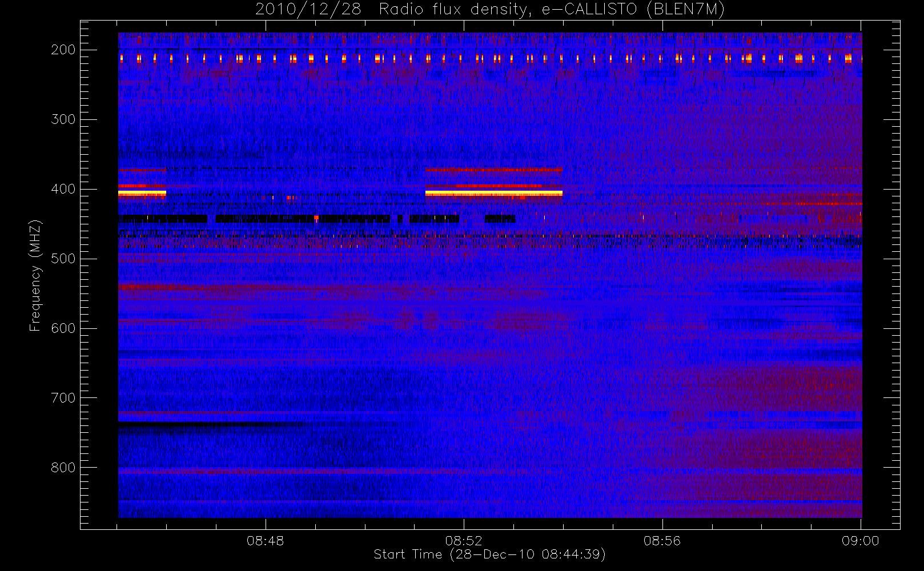Viewport: 924px width, 571px height.
Task: Click the '400' frequency tick label
Action: pos(63,189)
